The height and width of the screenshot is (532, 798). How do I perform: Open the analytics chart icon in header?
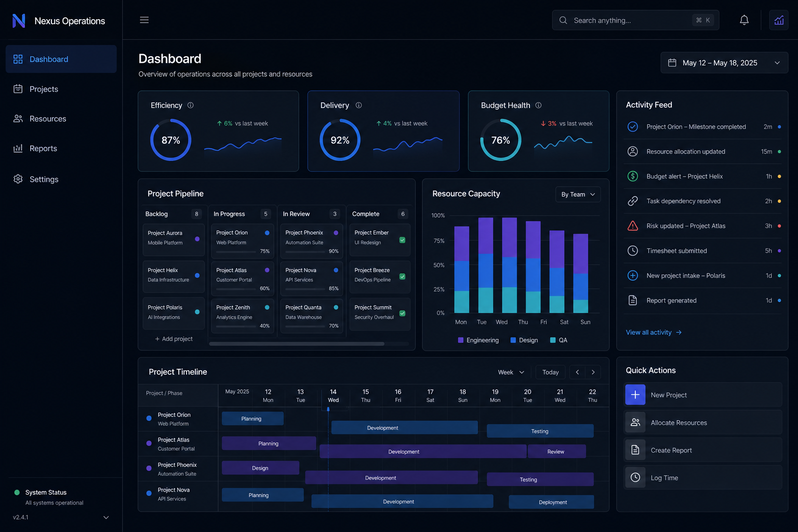coord(779,20)
